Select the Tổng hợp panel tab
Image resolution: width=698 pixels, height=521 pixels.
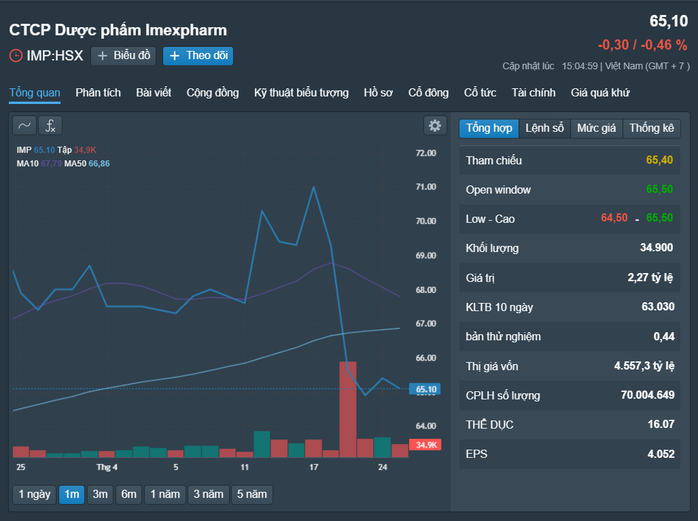click(489, 128)
